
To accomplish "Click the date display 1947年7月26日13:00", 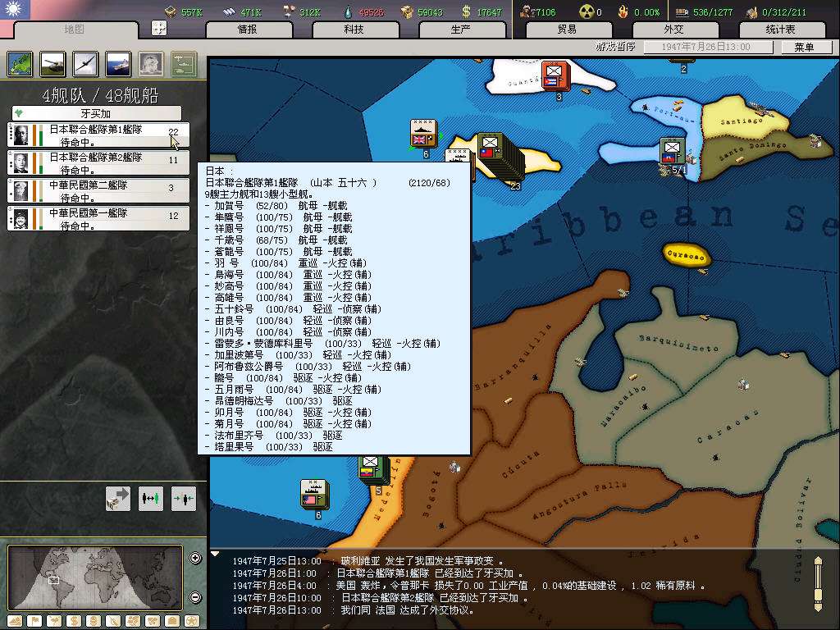I will (705, 48).
